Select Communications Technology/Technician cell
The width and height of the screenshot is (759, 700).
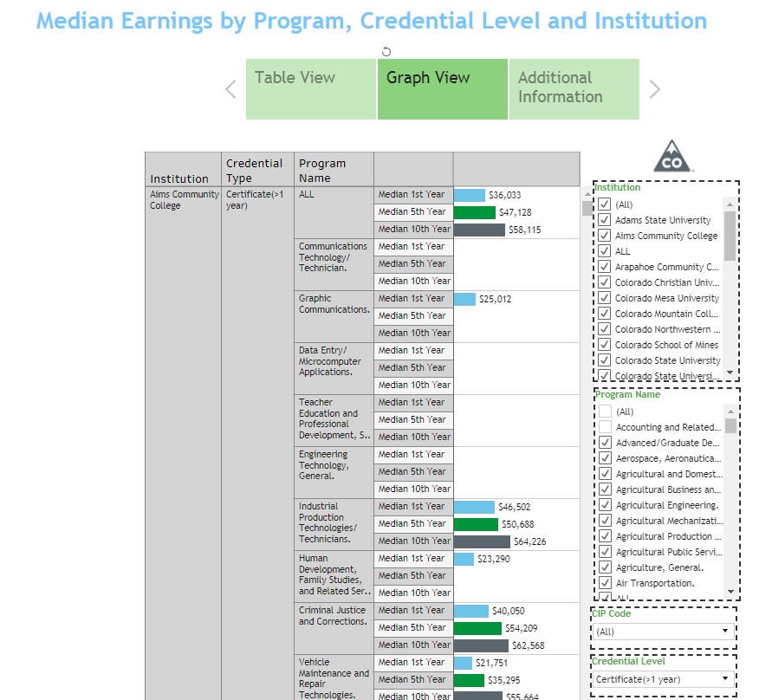coord(334,264)
